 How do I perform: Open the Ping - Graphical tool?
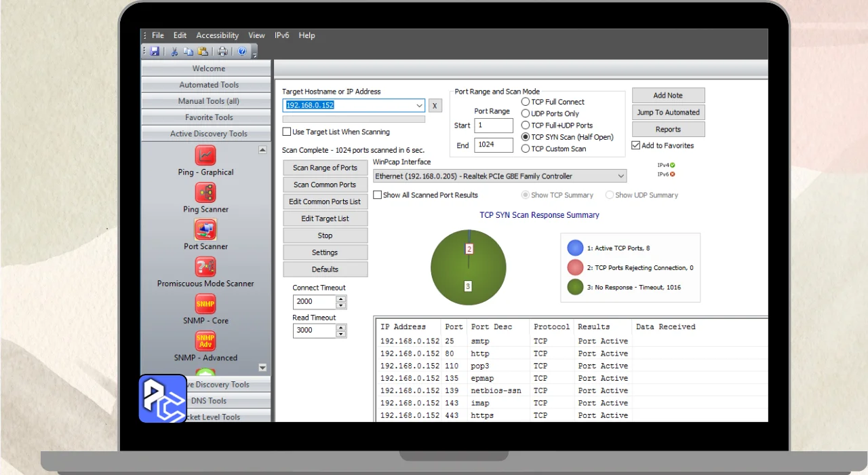pos(205,155)
